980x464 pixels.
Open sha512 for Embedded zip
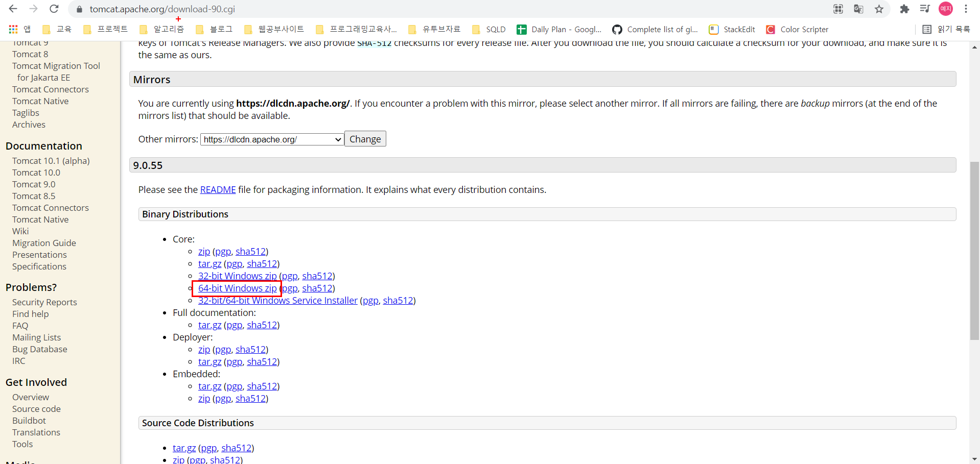(250, 398)
